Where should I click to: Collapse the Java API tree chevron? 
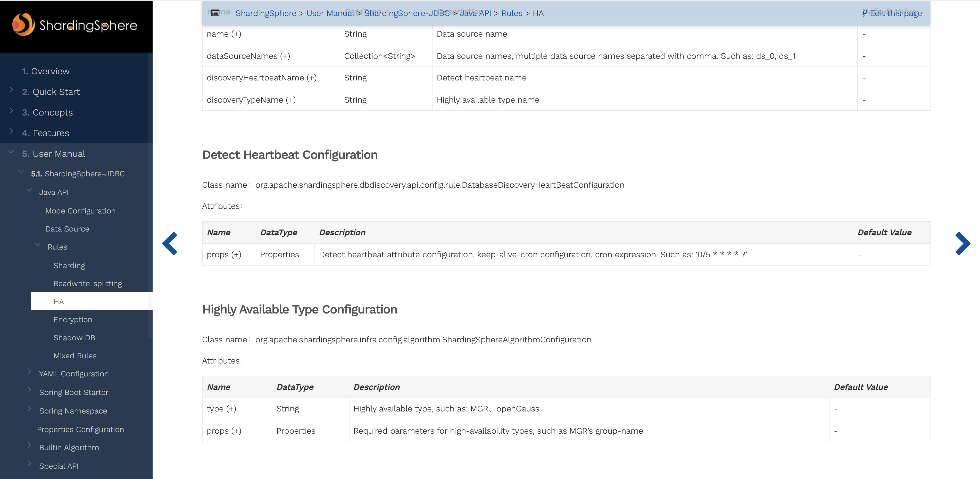point(29,190)
